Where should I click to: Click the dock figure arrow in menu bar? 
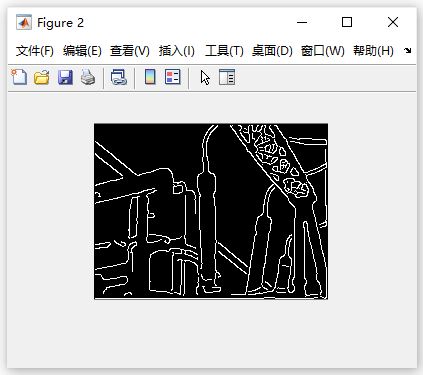tap(407, 51)
